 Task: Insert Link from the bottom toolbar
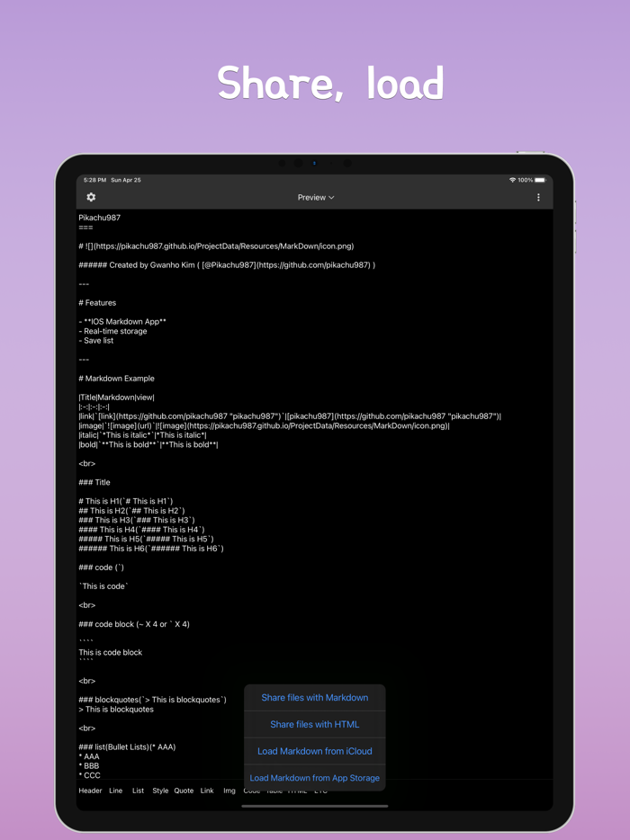207,791
